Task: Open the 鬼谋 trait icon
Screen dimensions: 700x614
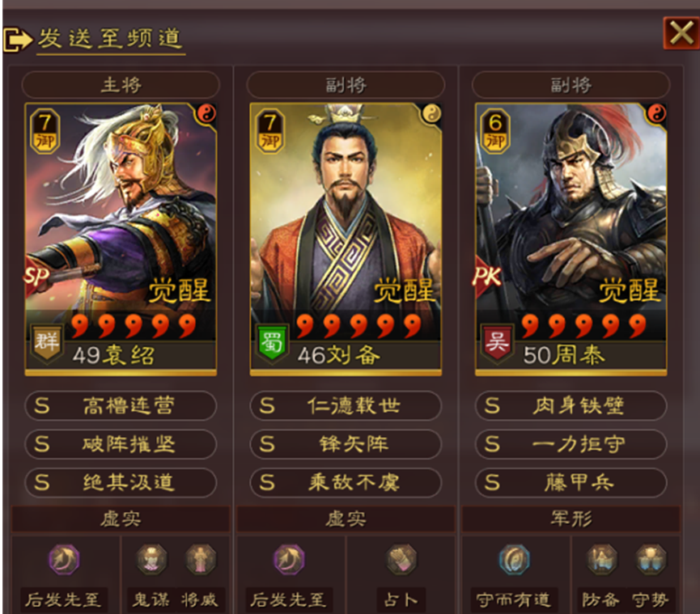Action: [x=152, y=559]
